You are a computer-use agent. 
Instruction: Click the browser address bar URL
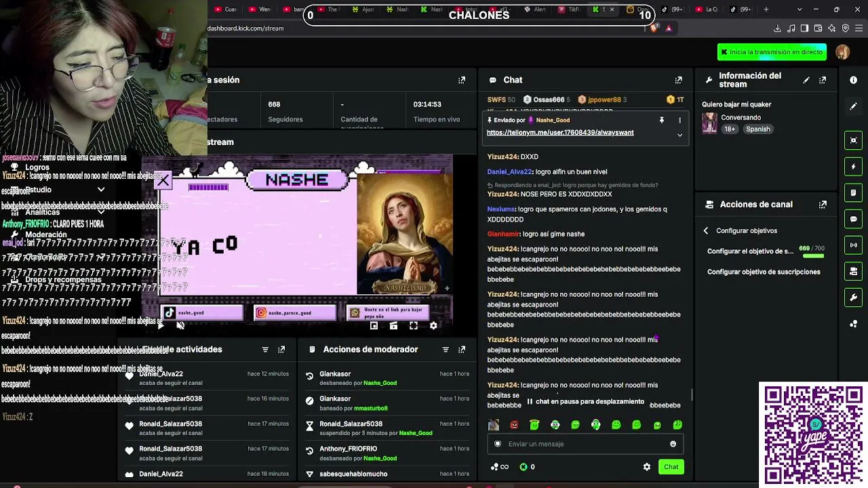pos(245,28)
